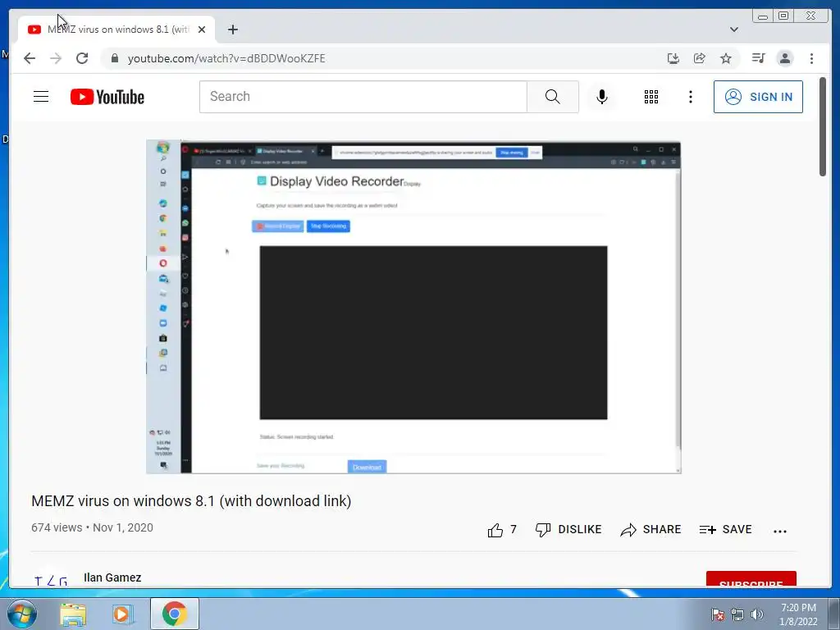Click the search magnifier button
This screenshot has width=840, height=630.
[552, 97]
